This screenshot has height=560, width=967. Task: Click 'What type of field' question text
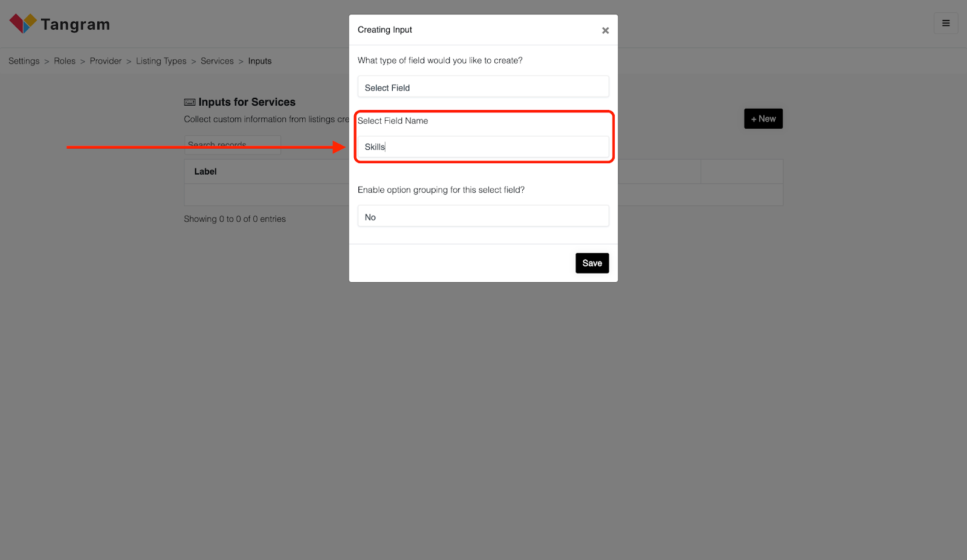pyautogui.click(x=440, y=60)
